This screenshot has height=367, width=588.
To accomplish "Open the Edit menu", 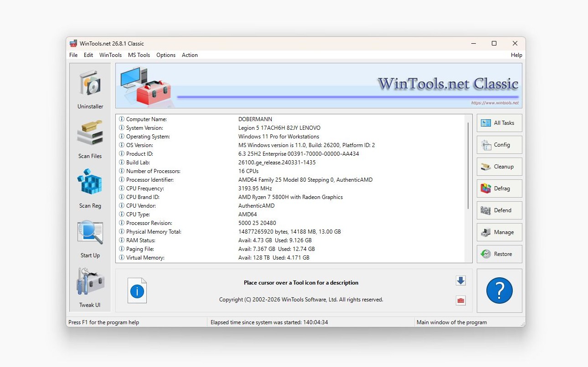I will [x=88, y=55].
